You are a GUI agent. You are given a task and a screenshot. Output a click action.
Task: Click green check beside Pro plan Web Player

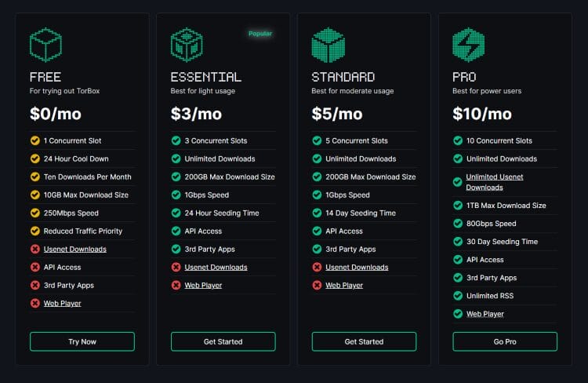[458, 313]
